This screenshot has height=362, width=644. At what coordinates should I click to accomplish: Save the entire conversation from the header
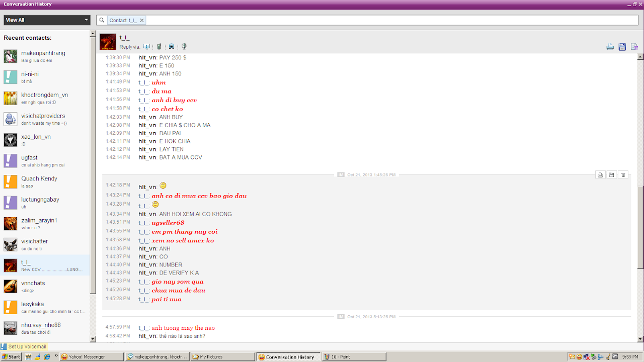622,47
